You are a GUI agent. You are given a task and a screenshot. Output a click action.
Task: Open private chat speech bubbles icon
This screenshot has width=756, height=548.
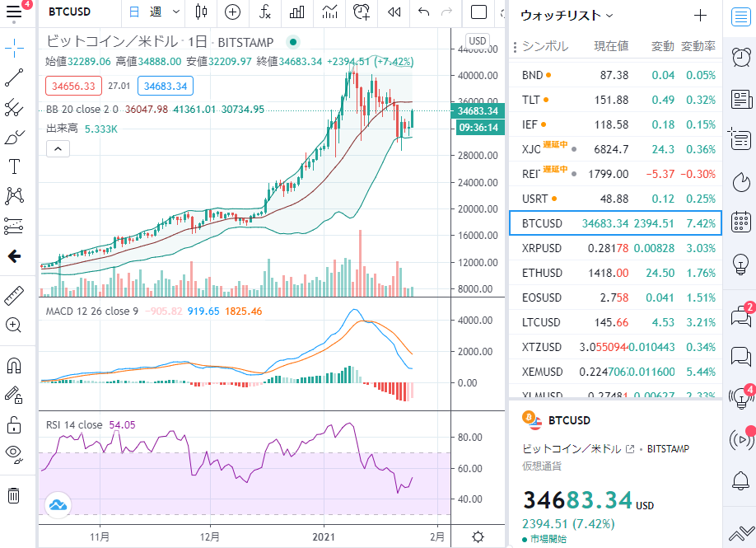(x=740, y=356)
